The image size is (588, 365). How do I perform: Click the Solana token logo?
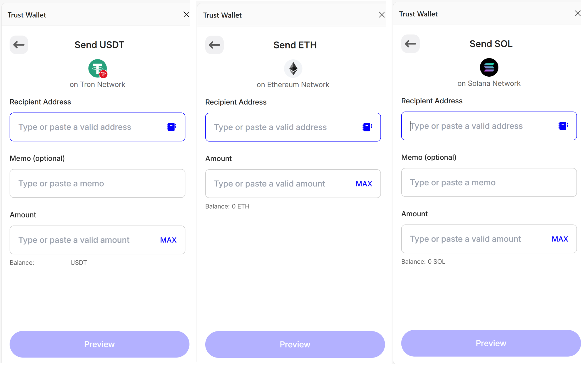click(489, 67)
